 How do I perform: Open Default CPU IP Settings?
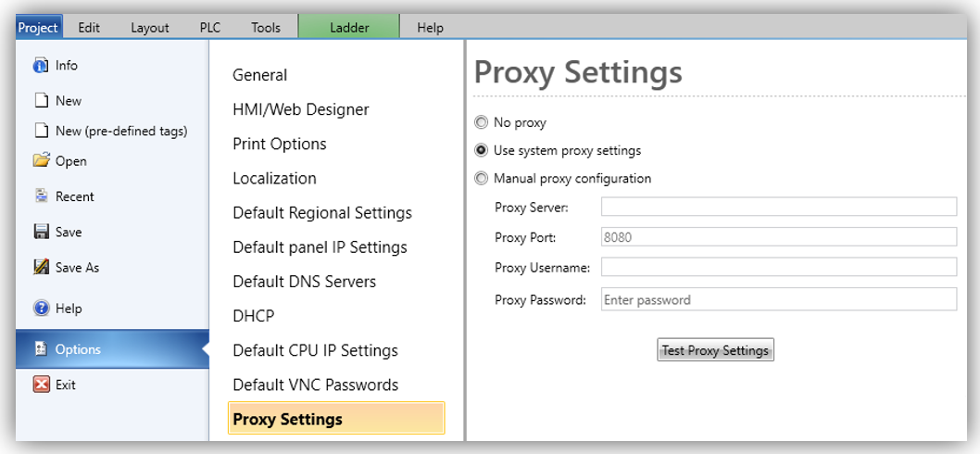(316, 350)
